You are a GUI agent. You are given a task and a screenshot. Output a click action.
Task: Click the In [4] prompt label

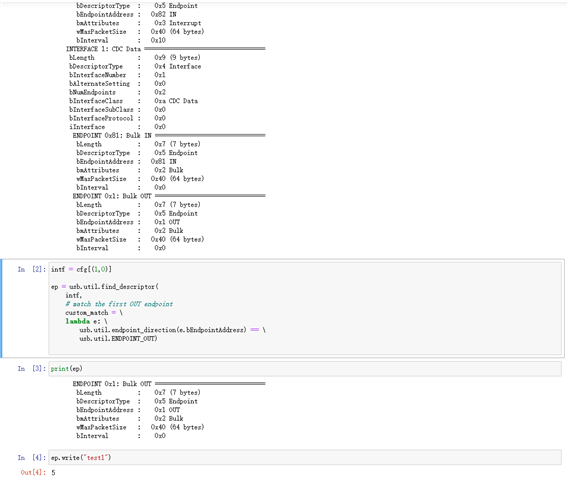32,458
